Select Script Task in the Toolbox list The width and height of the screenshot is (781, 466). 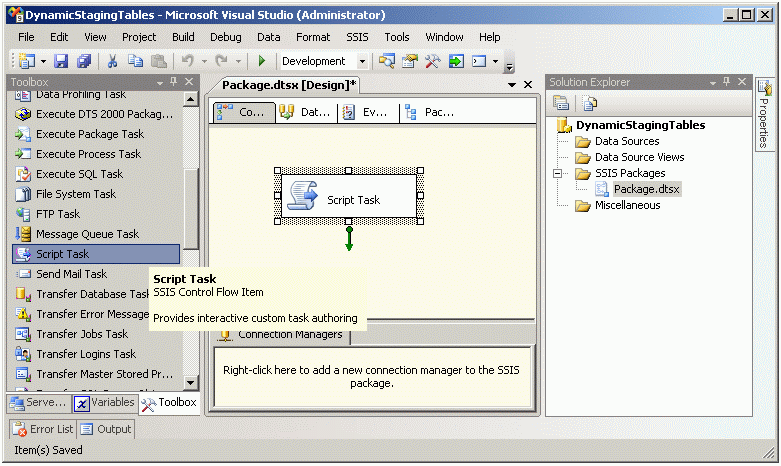pyautogui.click(x=96, y=254)
